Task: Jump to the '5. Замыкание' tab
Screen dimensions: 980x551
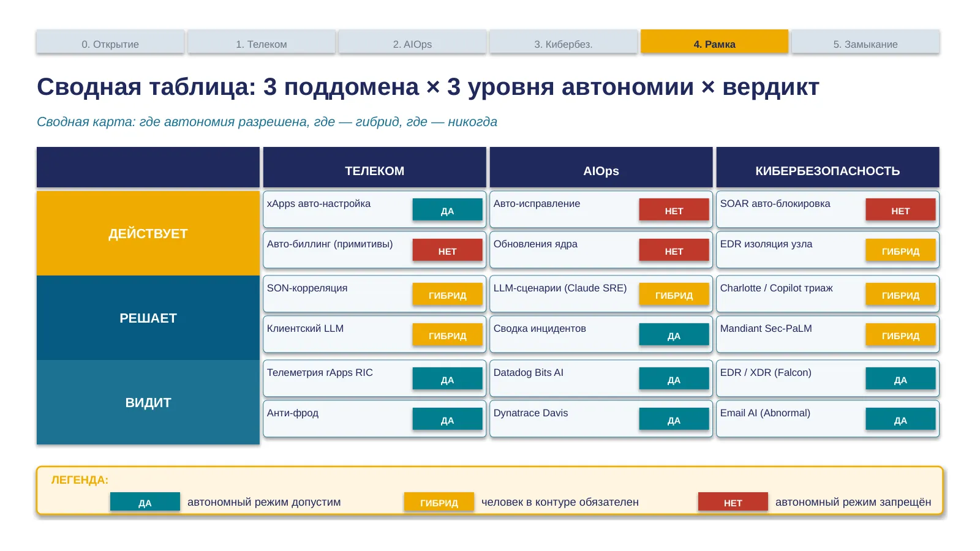Action: click(865, 42)
